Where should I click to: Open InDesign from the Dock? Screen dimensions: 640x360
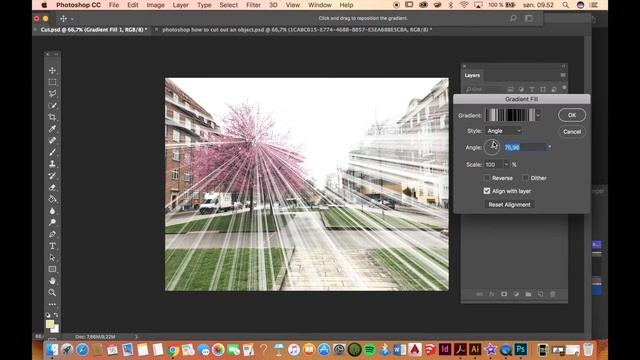coord(445,350)
